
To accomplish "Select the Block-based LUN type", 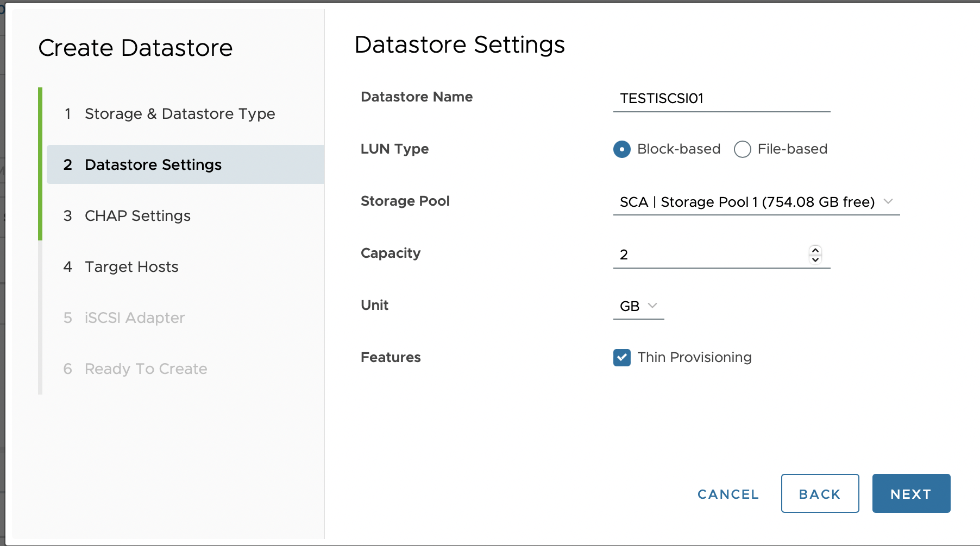I will [x=622, y=149].
